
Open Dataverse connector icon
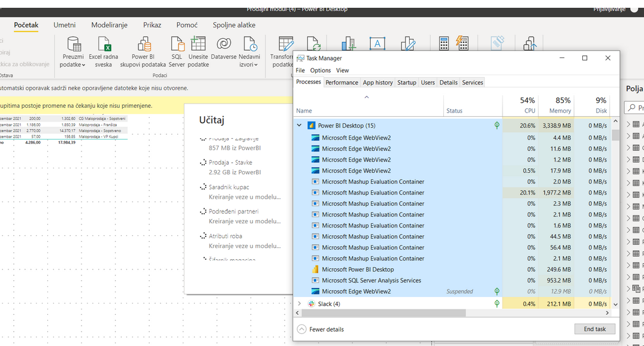point(224,43)
